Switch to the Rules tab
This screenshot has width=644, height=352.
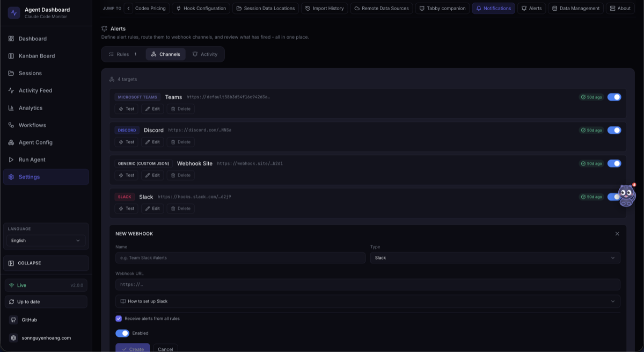click(123, 54)
